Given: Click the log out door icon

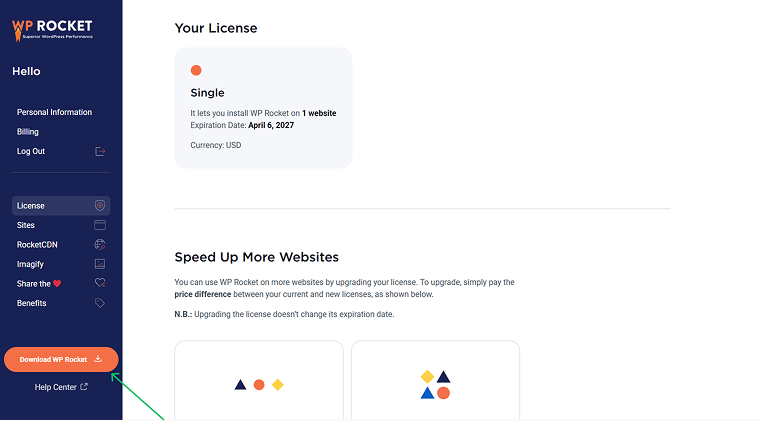Looking at the screenshot, I should (x=100, y=152).
